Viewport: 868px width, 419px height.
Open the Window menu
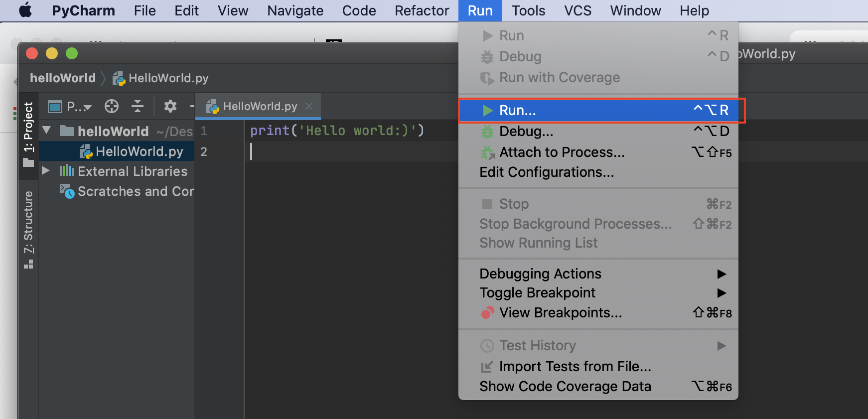(x=635, y=10)
